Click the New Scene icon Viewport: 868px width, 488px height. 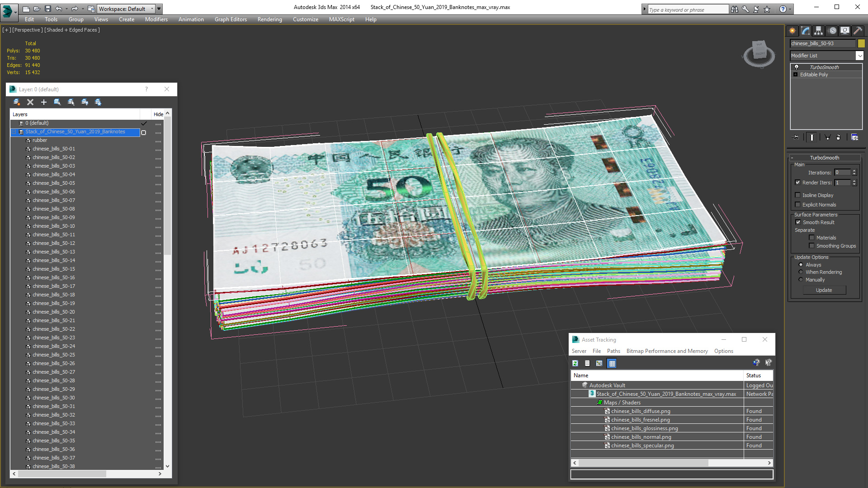click(26, 9)
